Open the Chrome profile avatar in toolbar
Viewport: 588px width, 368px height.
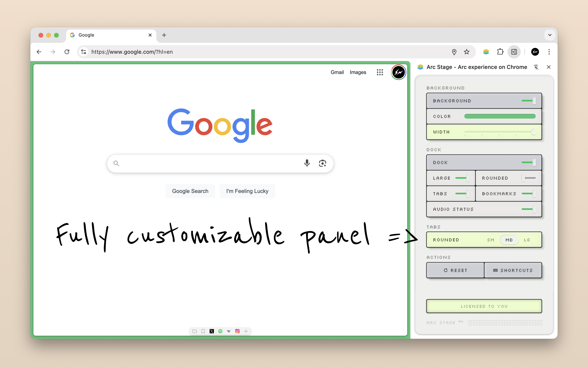535,52
